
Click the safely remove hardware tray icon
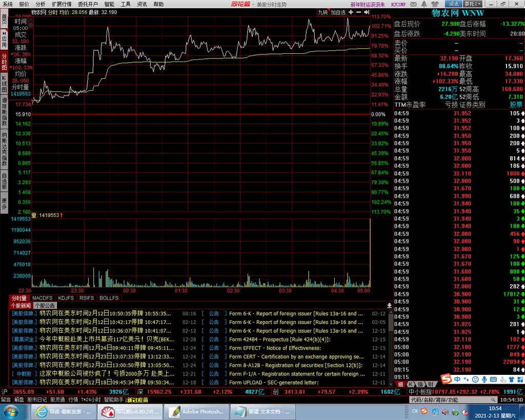[x=455, y=412]
